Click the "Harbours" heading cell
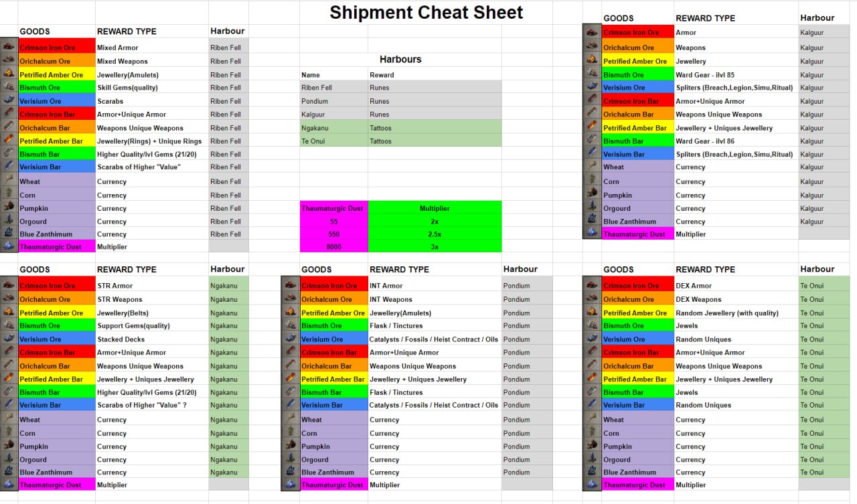Screen dimensions: 857x504 point(400,60)
